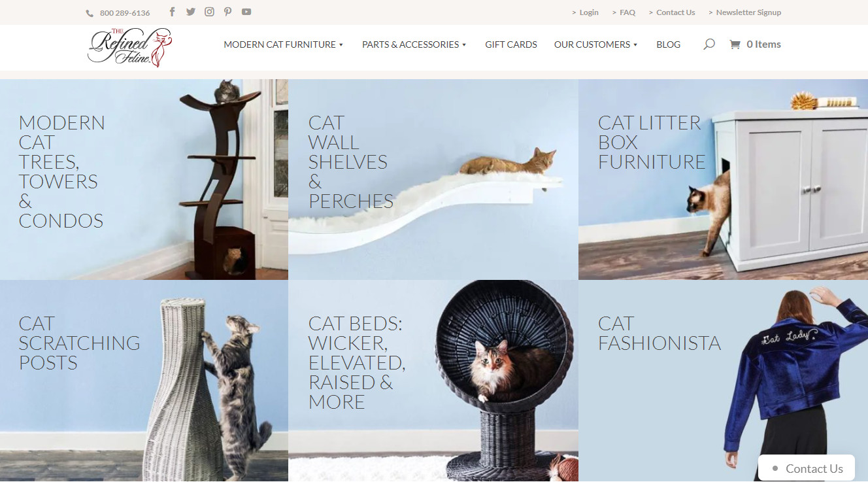This screenshot has width=868, height=482.
Task: Click the search magnifier icon
Action: [709, 44]
